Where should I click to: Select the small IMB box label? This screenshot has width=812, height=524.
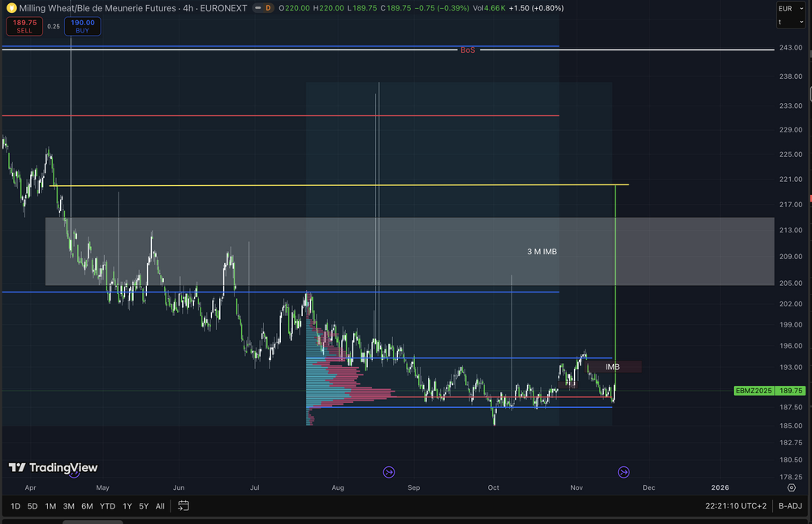[612, 367]
